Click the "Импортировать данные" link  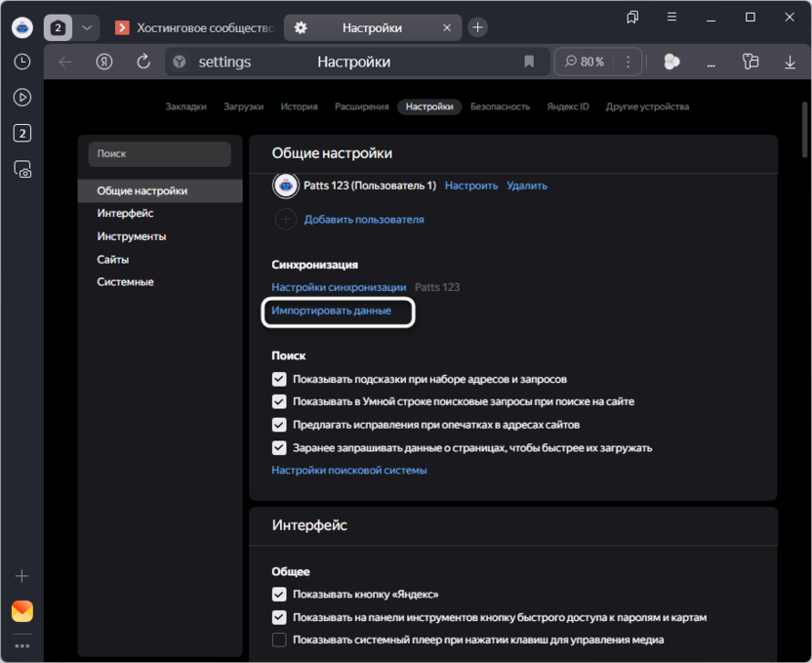(331, 311)
